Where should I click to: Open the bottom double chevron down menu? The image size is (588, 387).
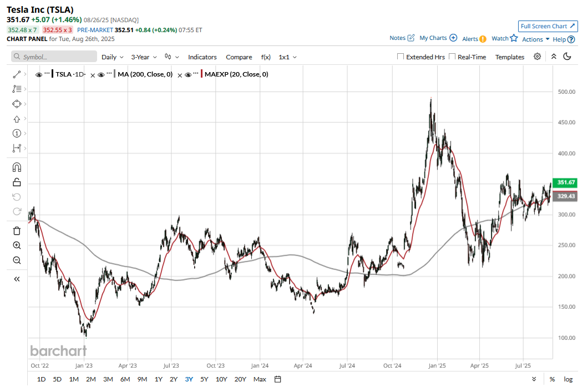[534, 379]
